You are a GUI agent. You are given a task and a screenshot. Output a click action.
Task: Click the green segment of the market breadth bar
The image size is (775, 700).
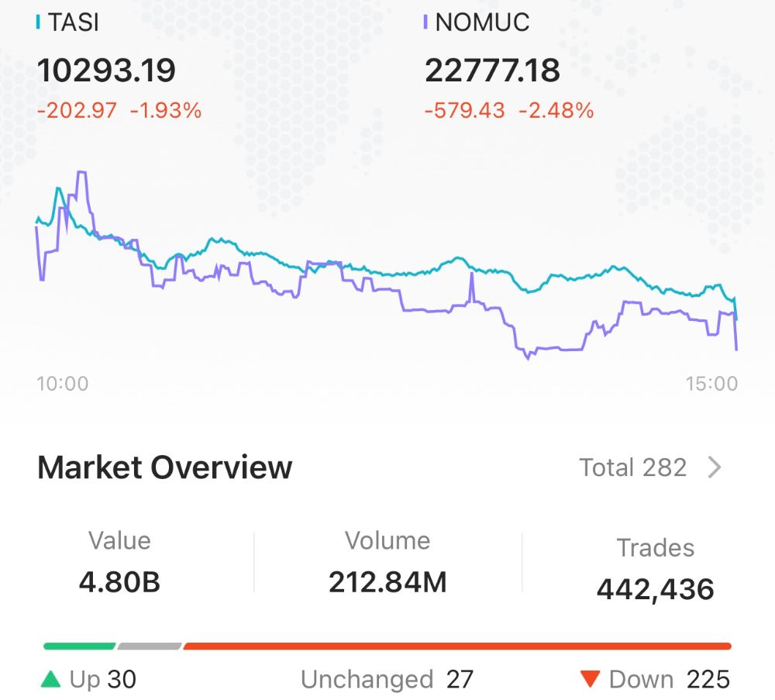(79, 646)
